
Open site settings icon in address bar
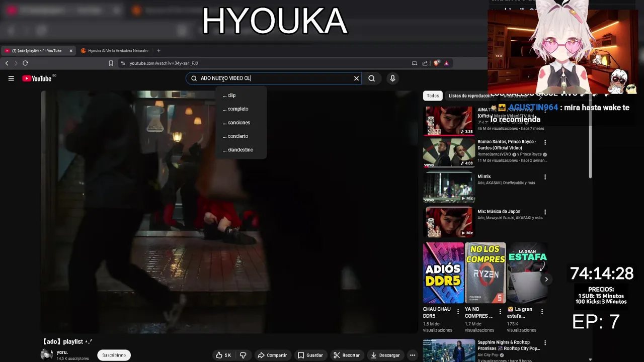(x=123, y=63)
